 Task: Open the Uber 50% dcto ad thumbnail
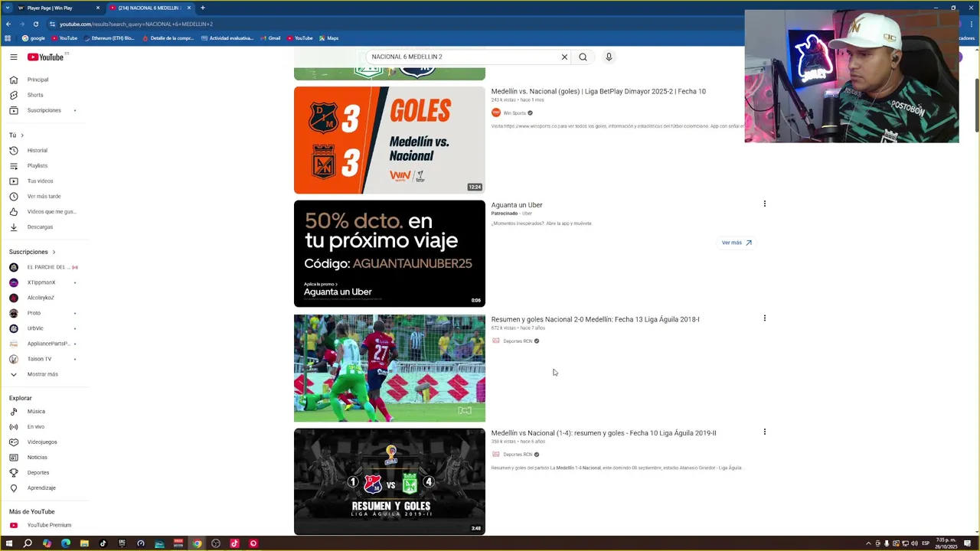(x=389, y=253)
